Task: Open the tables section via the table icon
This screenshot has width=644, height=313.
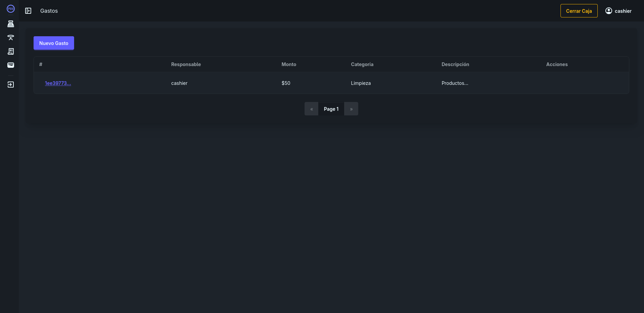Action: click(x=11, y=38)
